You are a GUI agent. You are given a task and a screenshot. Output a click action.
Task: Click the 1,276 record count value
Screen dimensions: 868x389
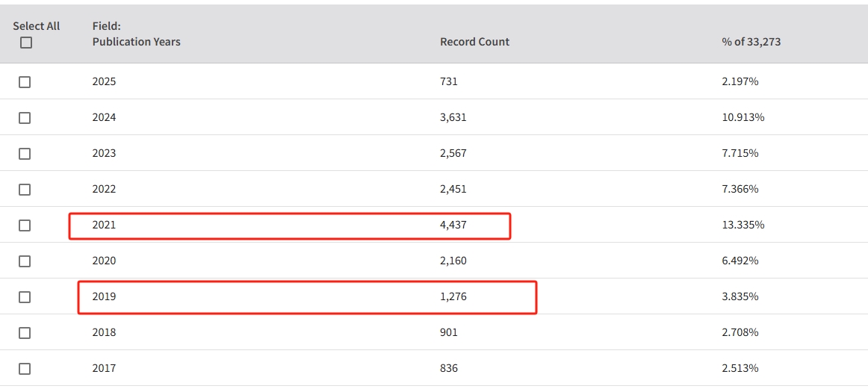click(453, 297)
